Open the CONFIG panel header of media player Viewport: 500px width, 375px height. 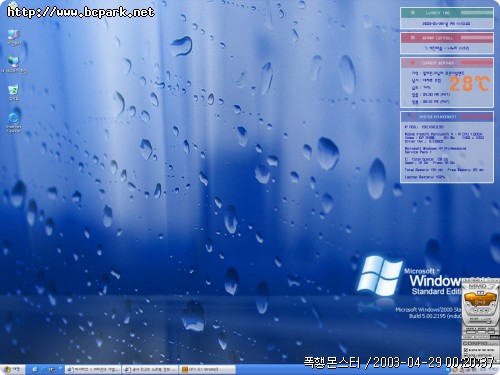480,343
